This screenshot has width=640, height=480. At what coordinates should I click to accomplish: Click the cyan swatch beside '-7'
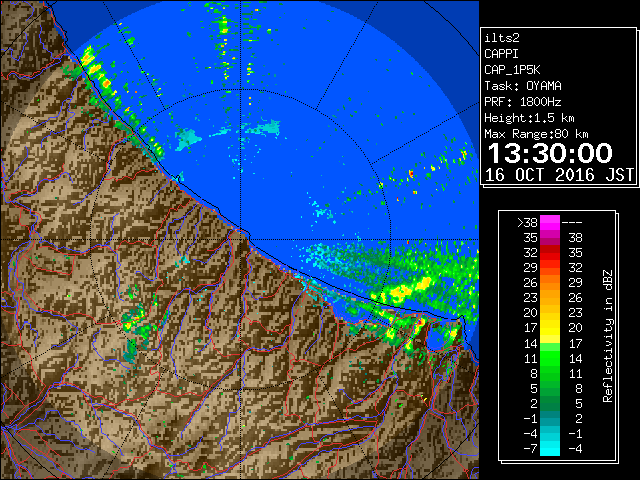coord(550,449)
